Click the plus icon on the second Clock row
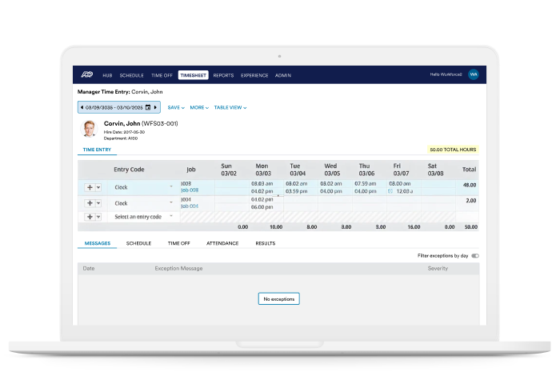Image resolution: width=560 pixels, height=392 pixels. coord(90,203)
